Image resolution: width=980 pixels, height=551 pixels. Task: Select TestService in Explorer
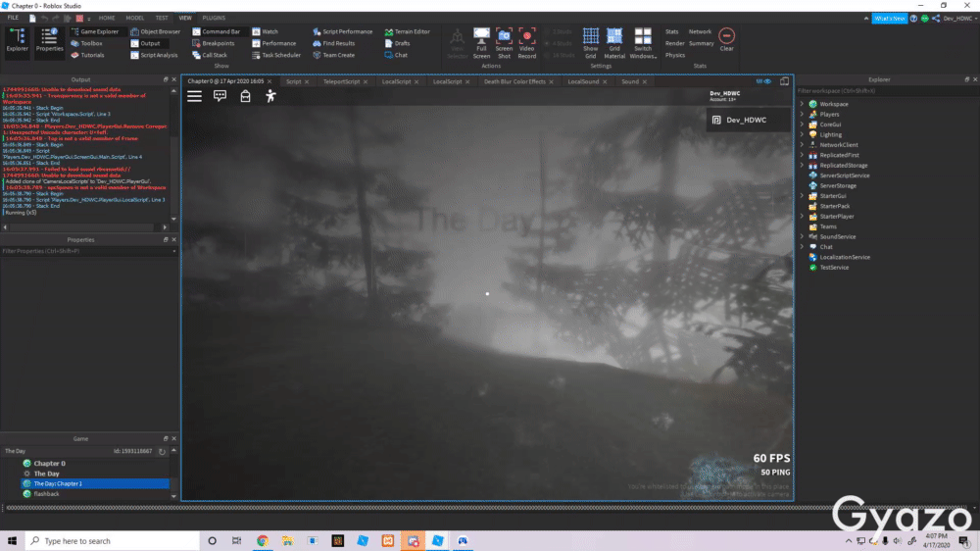[x=834, y=268]
